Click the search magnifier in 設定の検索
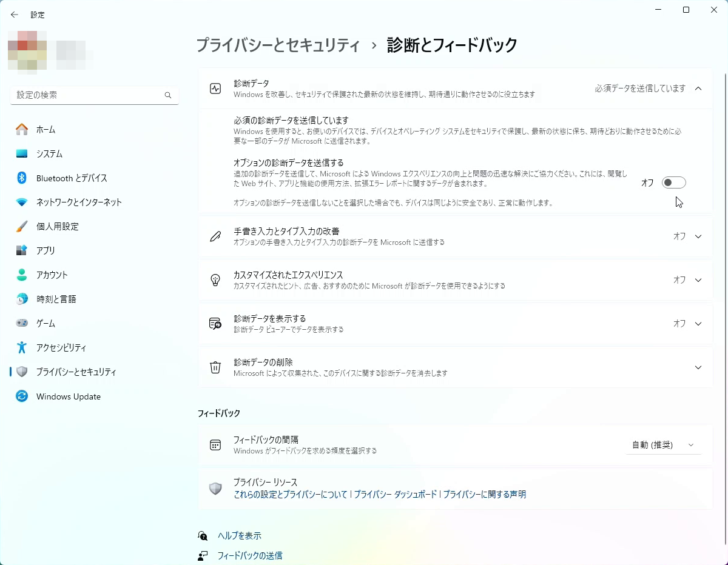This screenshot has width=728, height=565. pyautogui.click(x=167, y=95)
